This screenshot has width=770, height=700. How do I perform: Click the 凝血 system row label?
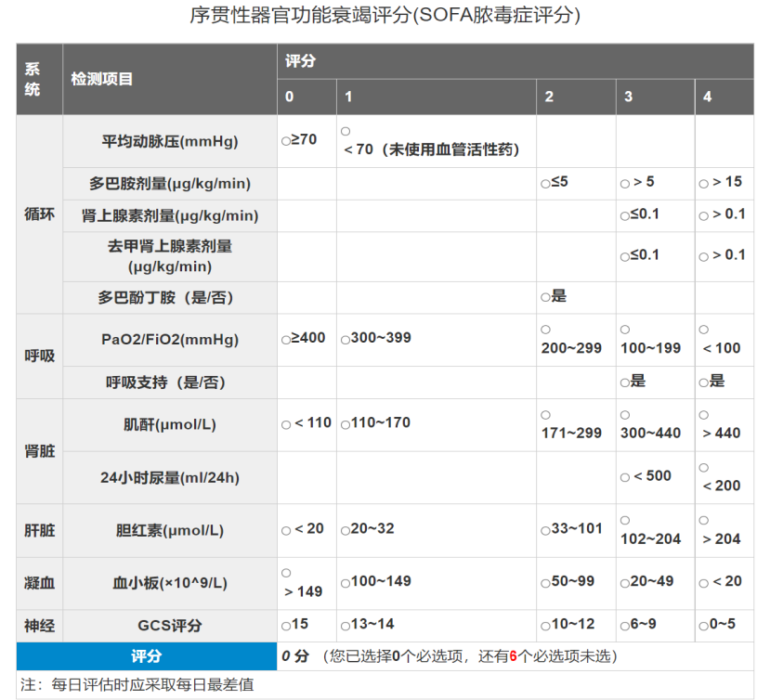pyautogui.click(x=39, y=583)
